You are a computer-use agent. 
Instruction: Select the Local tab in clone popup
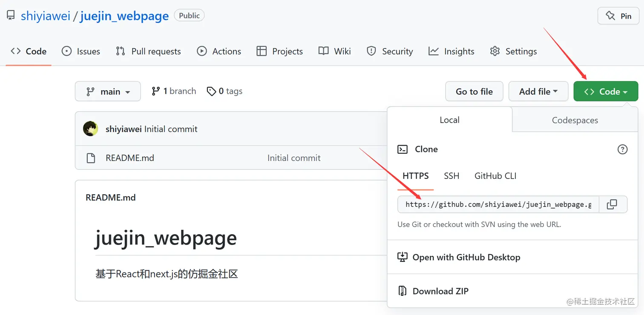pyautogui.click(x=449, y=120)
